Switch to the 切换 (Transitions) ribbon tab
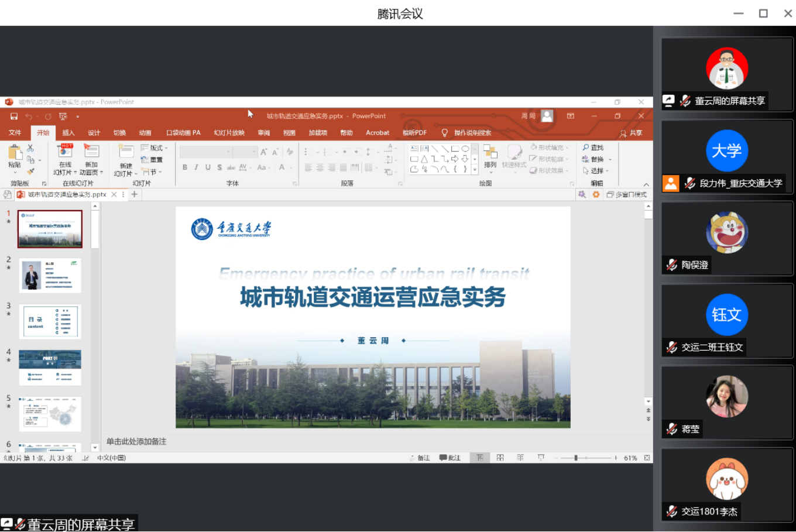 coord(119,133)
